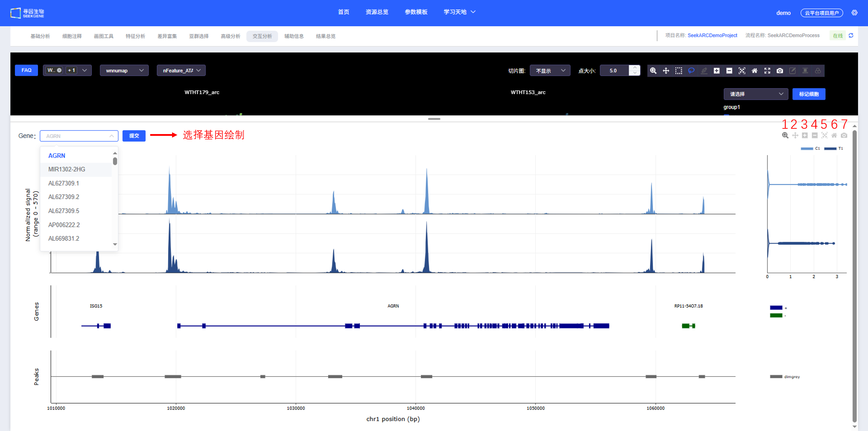The image size is (868, 431).
Task: Switch to 高级分析 tab
Action: coord(230,36)
